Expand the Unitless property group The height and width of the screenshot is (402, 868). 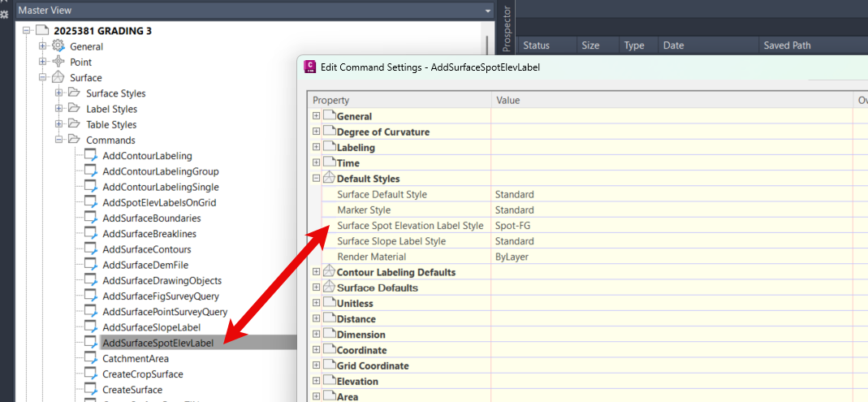tap(316, 303)
